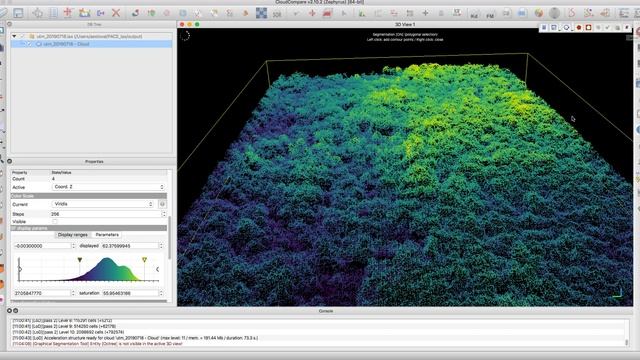Screen dimensions: 640x360
Task: Click the blue checkered Subsample icon
Action: coord(261,13)
